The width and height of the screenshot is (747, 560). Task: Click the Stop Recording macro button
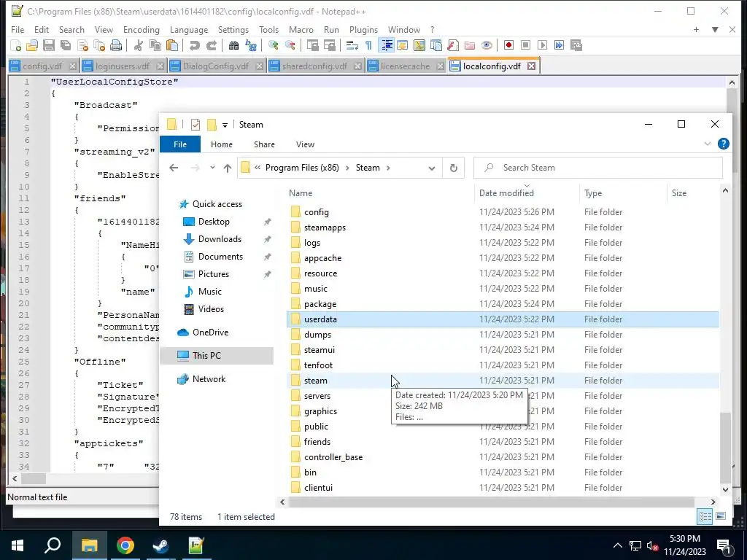tap(525, 45)
